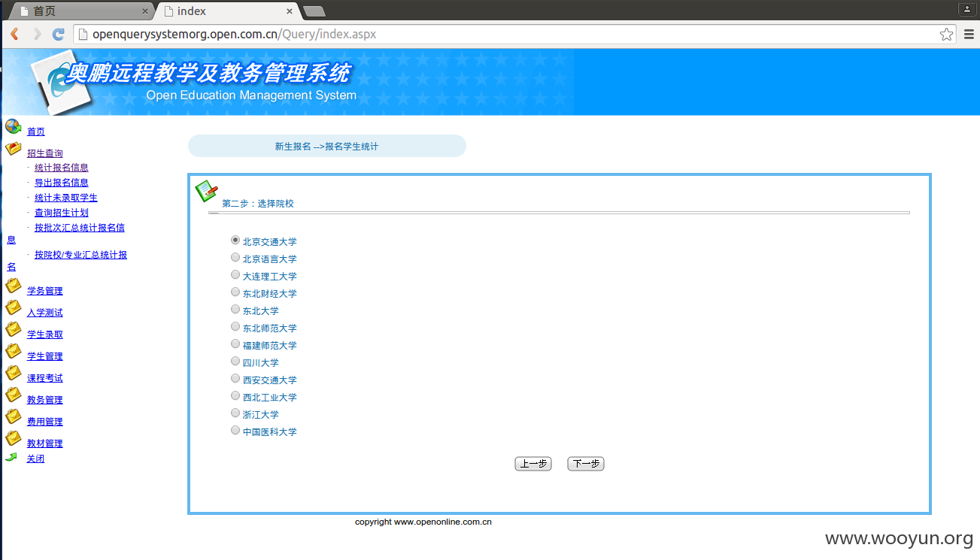Click the user icon in title bar
Image resolution: width=980 pixels, height=560 pixels.
pyautogui.click(x=966, y=9)
